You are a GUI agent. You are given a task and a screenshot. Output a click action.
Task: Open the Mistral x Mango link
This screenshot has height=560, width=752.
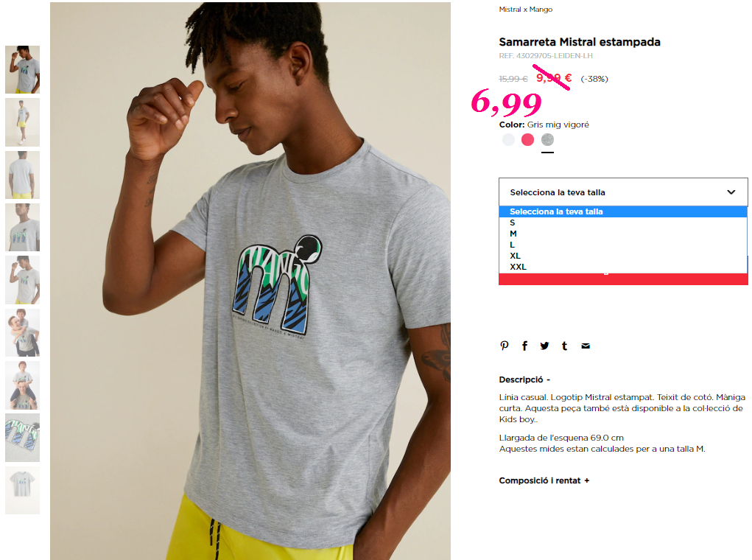tap(526, 9)
